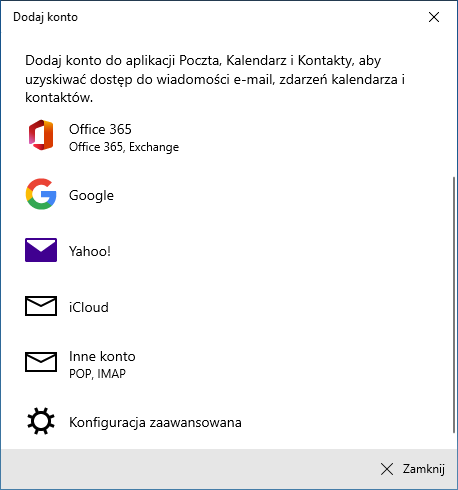Click the Inne konto envelope icon

(x=41, y=362)
